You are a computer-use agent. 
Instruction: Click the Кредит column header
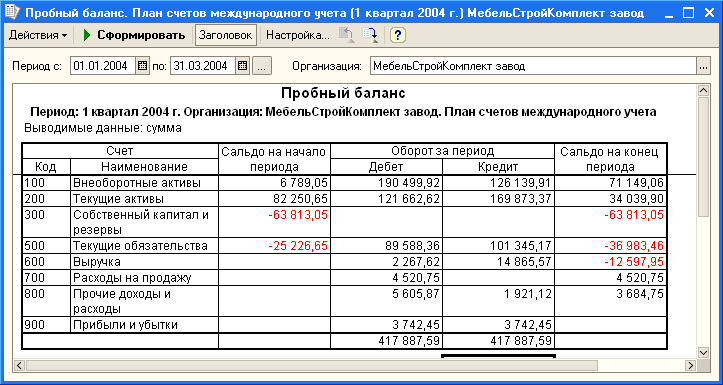tap(498, 166)
